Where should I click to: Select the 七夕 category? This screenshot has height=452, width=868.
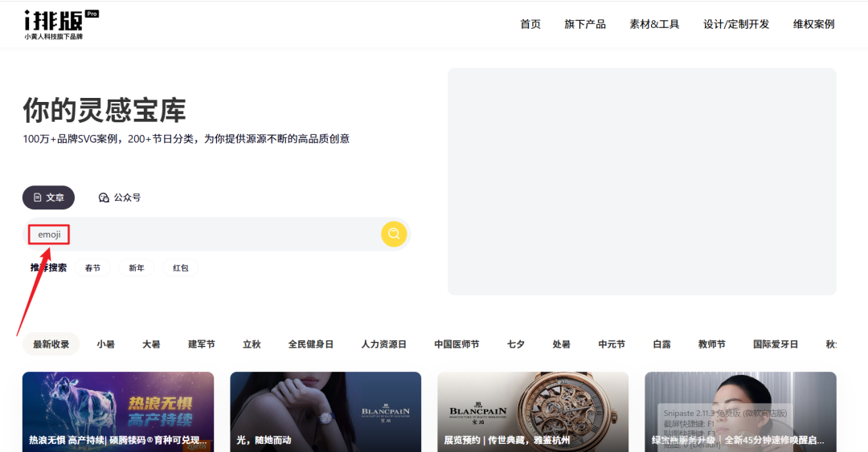point(515,344)
